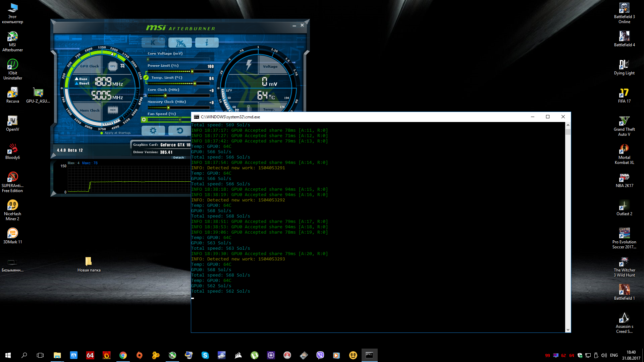Toggle power and temp limit link

[146, 77]
